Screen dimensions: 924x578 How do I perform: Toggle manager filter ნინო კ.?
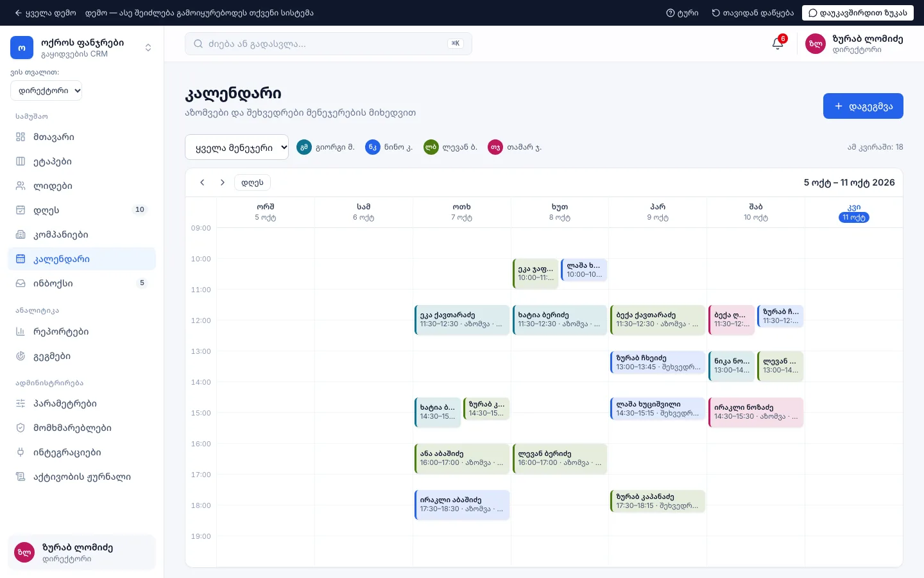point(389,147)
